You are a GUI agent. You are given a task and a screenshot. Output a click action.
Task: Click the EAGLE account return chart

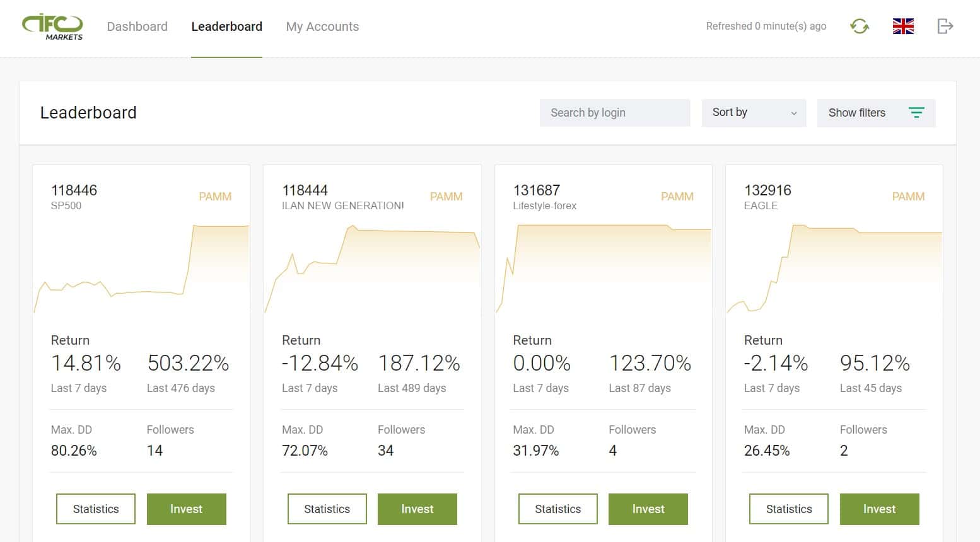[x=834, y=268]
